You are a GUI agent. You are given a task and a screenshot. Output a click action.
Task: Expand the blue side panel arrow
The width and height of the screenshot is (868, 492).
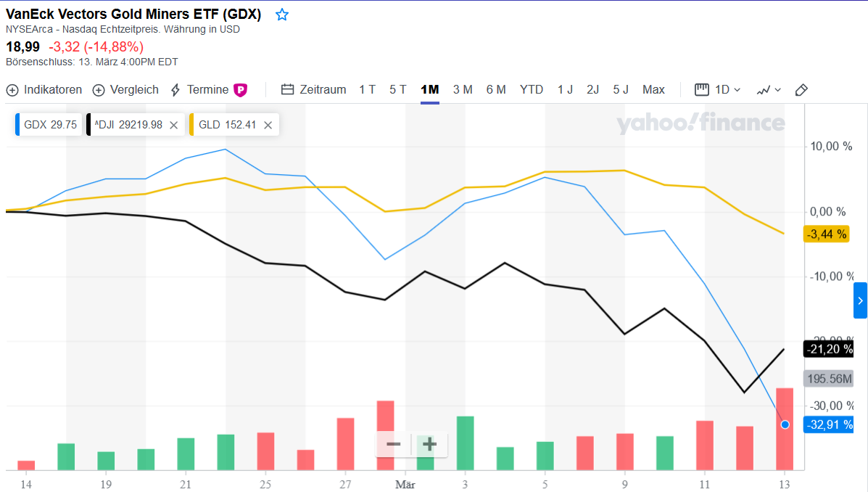860,300
